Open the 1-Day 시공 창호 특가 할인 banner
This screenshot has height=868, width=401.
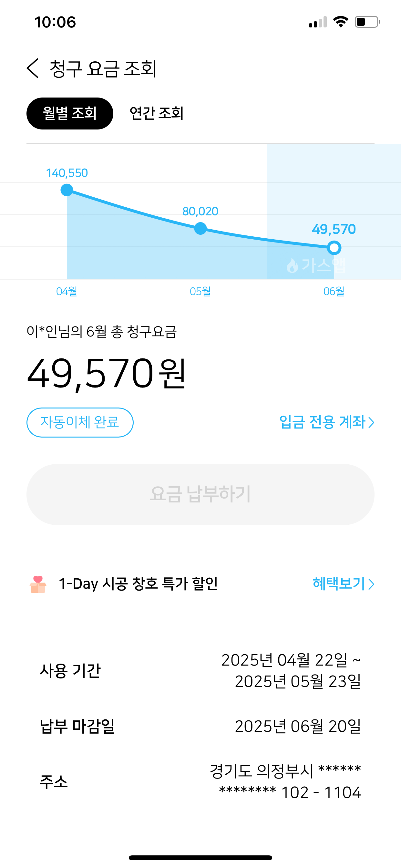tap(138, 584)
